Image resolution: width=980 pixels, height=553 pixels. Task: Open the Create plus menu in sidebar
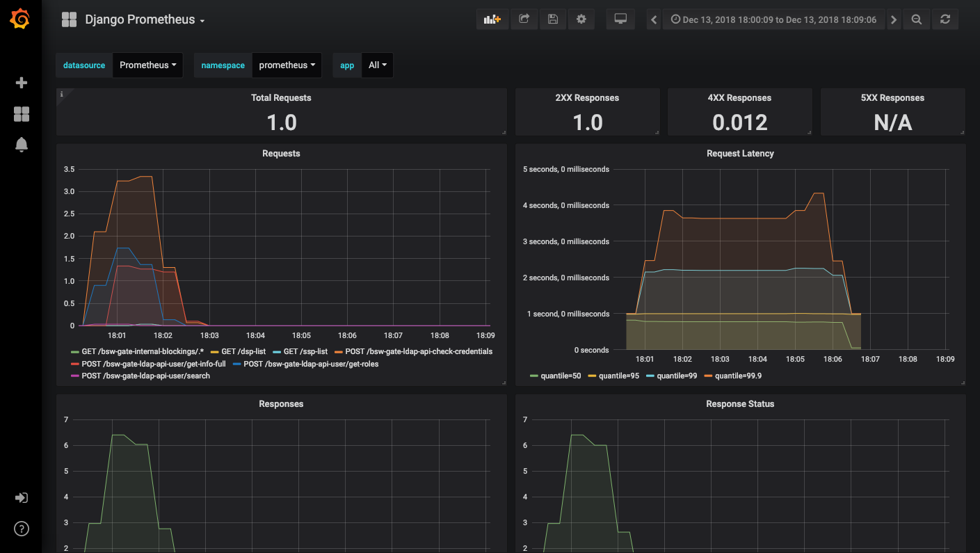[x=21, y=83]
